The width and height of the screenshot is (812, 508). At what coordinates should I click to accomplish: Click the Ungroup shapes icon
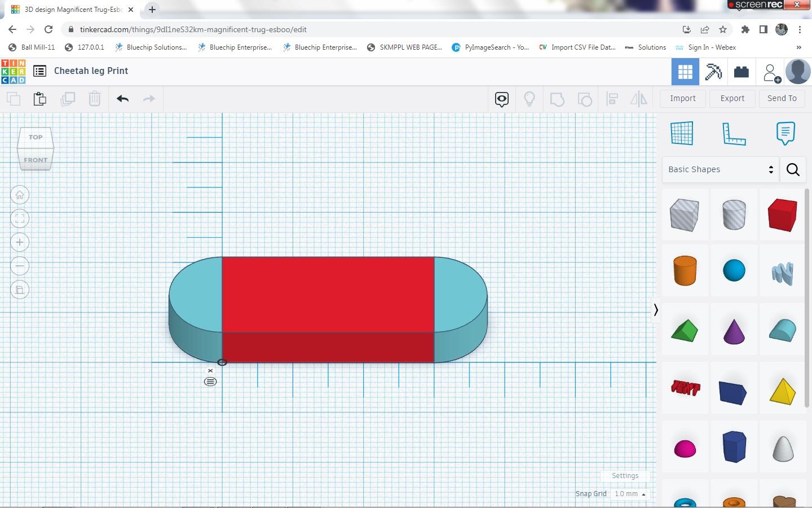585,99
